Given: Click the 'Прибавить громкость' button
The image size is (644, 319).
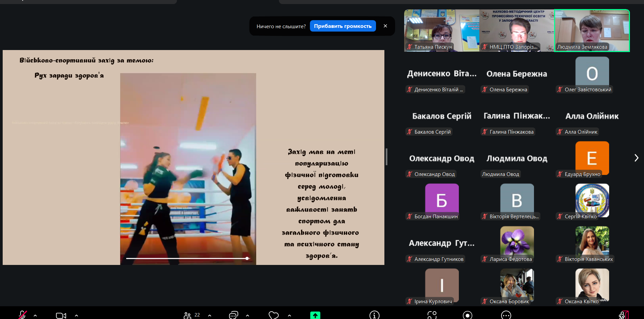Looking at the screenshot, I should coord(342,26).
